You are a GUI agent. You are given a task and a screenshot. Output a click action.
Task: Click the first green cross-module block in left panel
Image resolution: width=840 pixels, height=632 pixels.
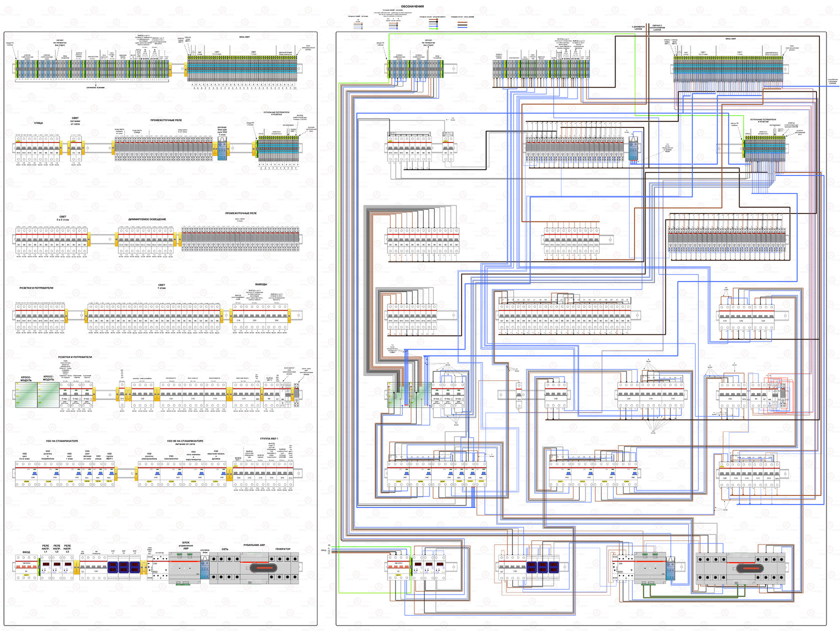(x=26, y=394)
